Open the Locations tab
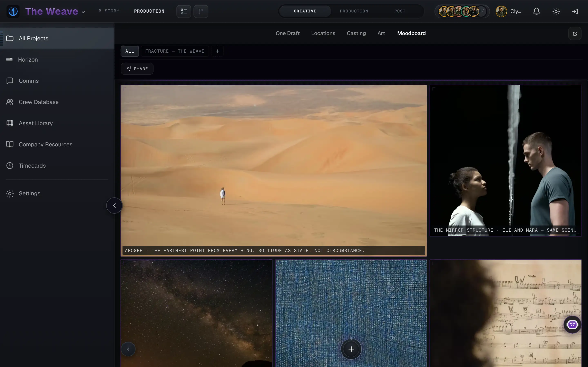The width and height of the screenshot is (588, 367). [323, 33]
